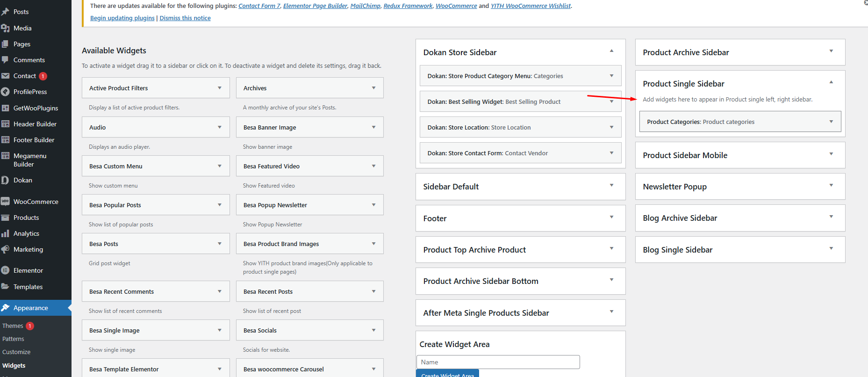Viewport: 868px width, 377px height.
Task: Click the Analytics bar chart icon
Action: 5,233
